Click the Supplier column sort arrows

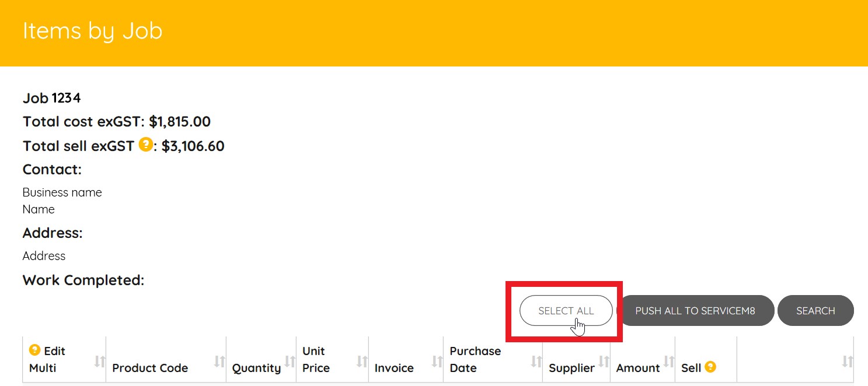point(604,362)
